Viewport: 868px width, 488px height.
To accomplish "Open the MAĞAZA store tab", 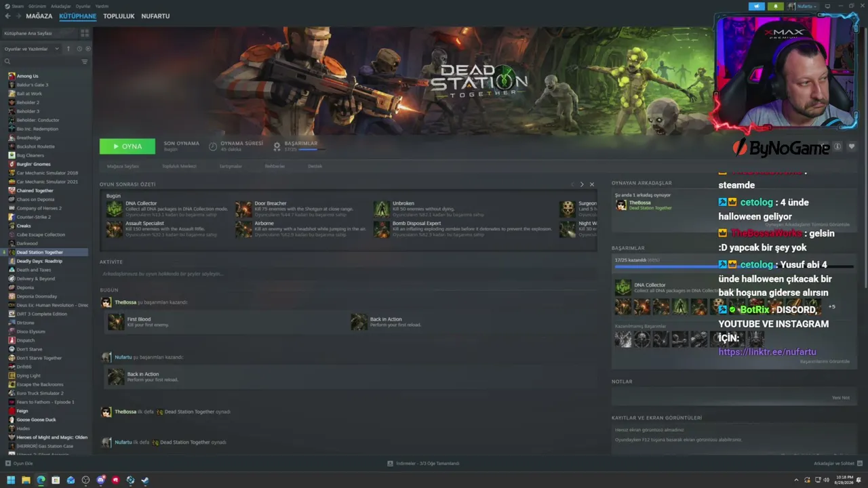I will point(39,16).
